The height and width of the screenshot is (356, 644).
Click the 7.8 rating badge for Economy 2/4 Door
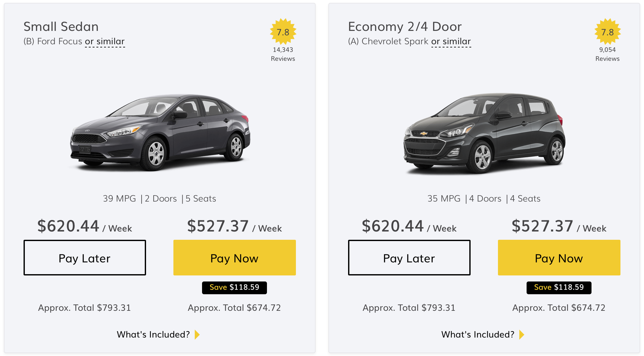point(607,32)
